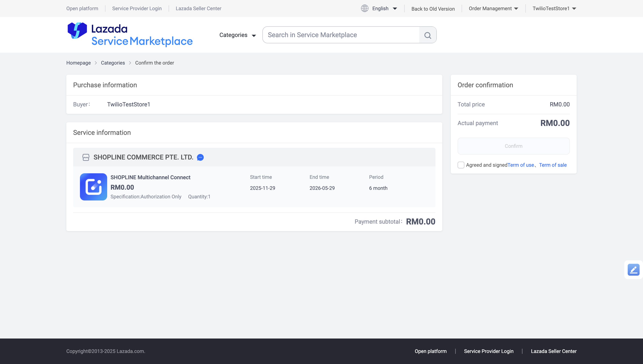643x364 pixels.
Task: Click end time 2026-05-29
Action: point(322,188)
